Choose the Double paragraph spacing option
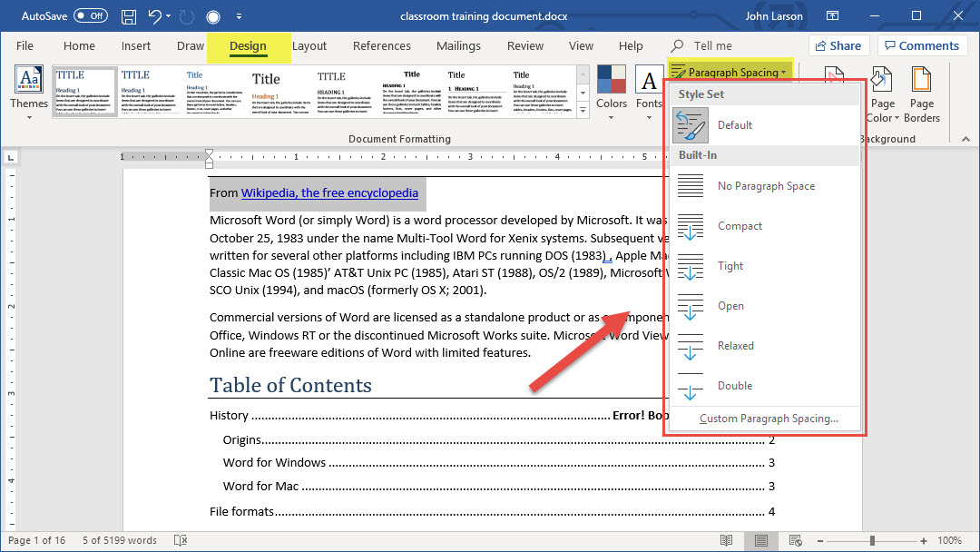Viewport: 980px width, 552px height. [x=734, y=386]
